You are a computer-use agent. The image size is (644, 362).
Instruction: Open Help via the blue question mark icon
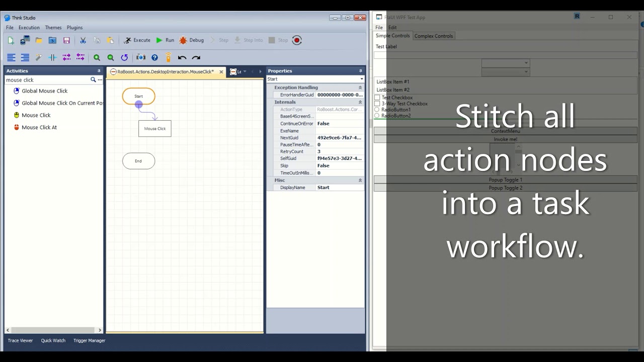(x=154, y=58)
